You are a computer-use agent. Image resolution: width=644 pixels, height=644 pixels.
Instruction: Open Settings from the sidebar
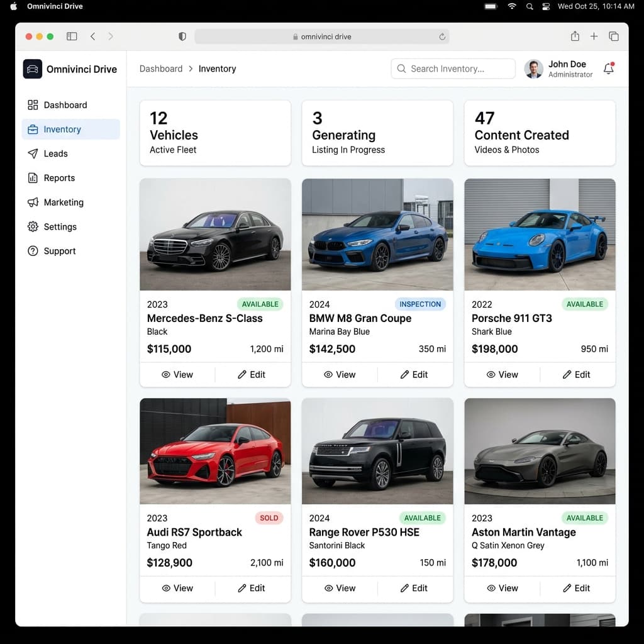point(60,226)
